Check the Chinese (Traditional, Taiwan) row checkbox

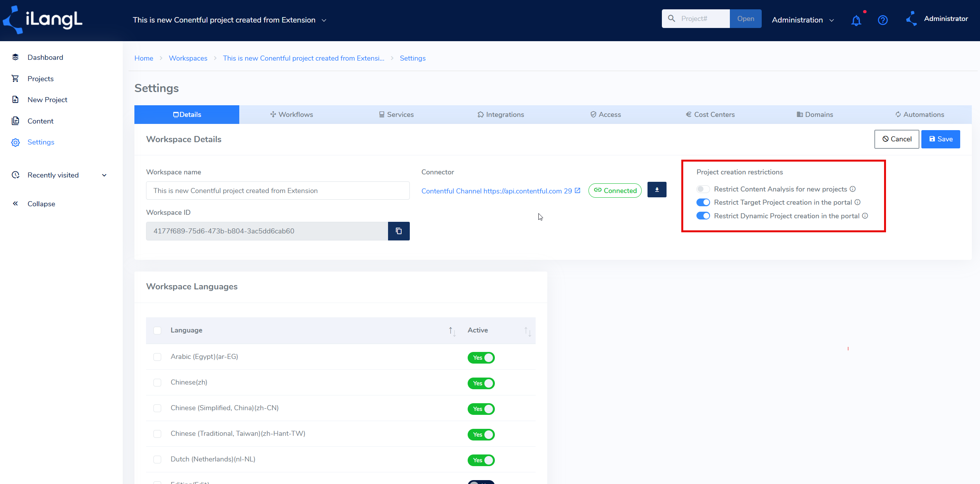(157, 434)
